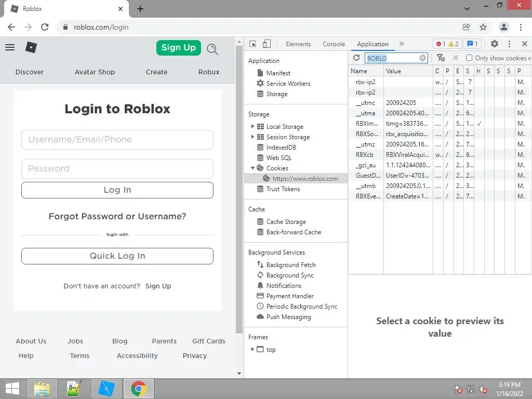The image size is (532, 399).
Task: Refresh the cookies table
Action: (x=356, y=58)
